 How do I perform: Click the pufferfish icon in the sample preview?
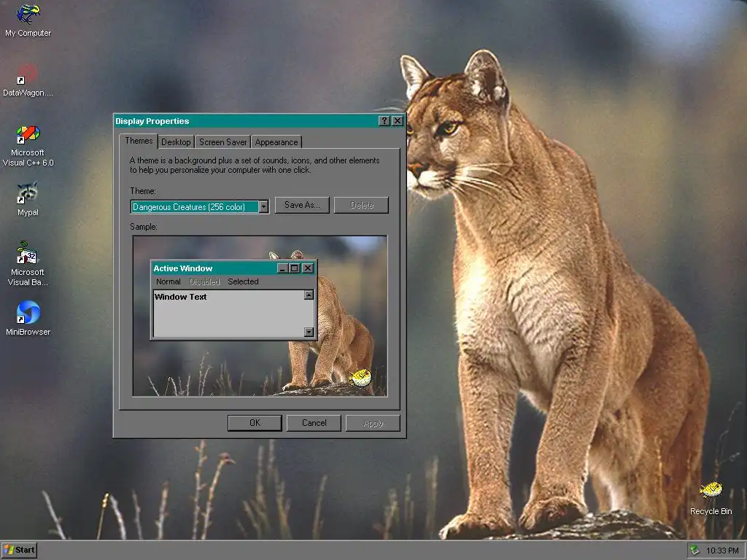tap(361, 378)
